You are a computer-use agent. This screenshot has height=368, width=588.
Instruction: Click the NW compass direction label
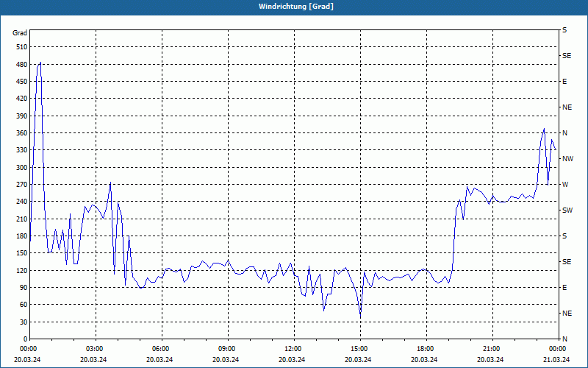(567, 159)
